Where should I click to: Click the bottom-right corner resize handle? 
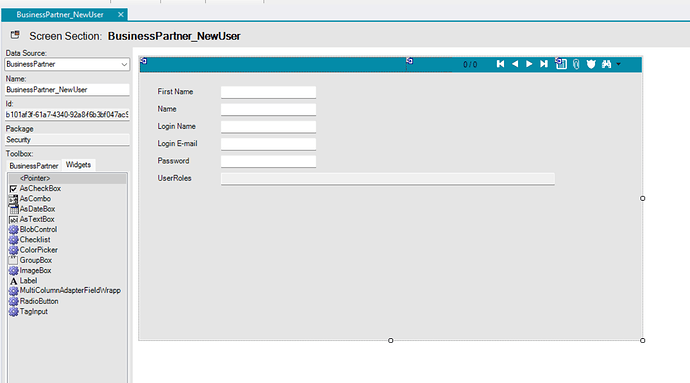[x=642, y=340]
